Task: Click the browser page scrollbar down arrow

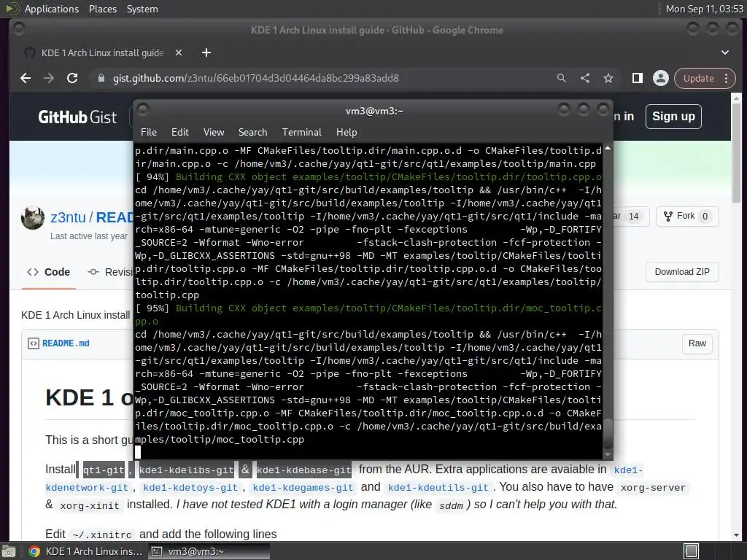Action: [736, 535]
